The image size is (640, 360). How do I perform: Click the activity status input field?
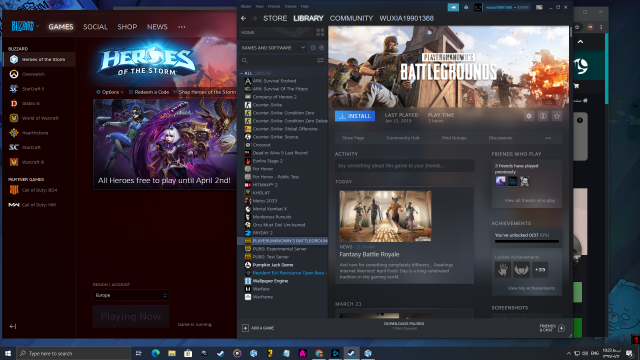click(x=404, y=166)
